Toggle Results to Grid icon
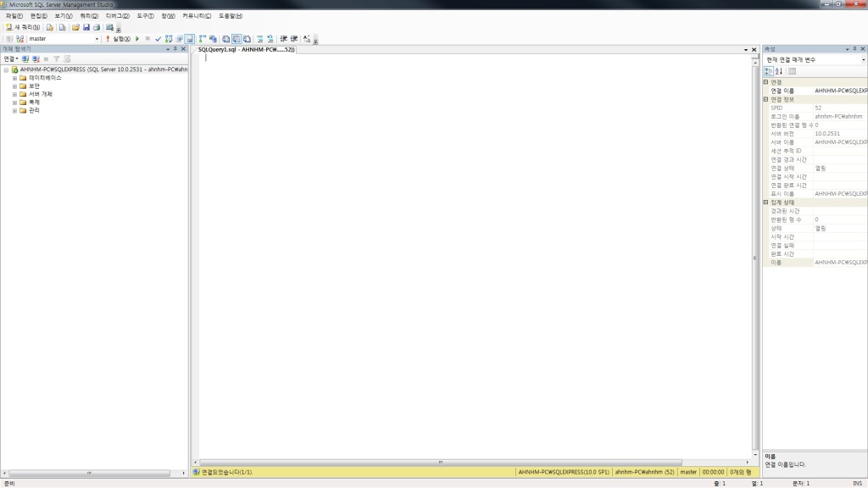 point(236,39)
